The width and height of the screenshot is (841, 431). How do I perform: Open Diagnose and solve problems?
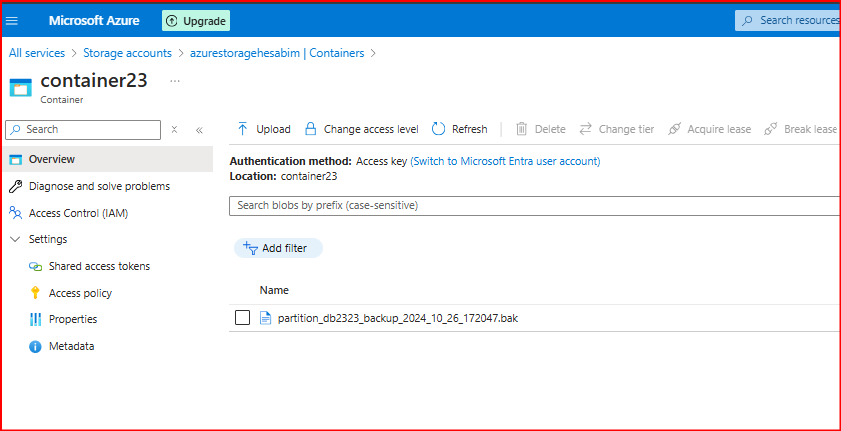(x=98, y=186)
